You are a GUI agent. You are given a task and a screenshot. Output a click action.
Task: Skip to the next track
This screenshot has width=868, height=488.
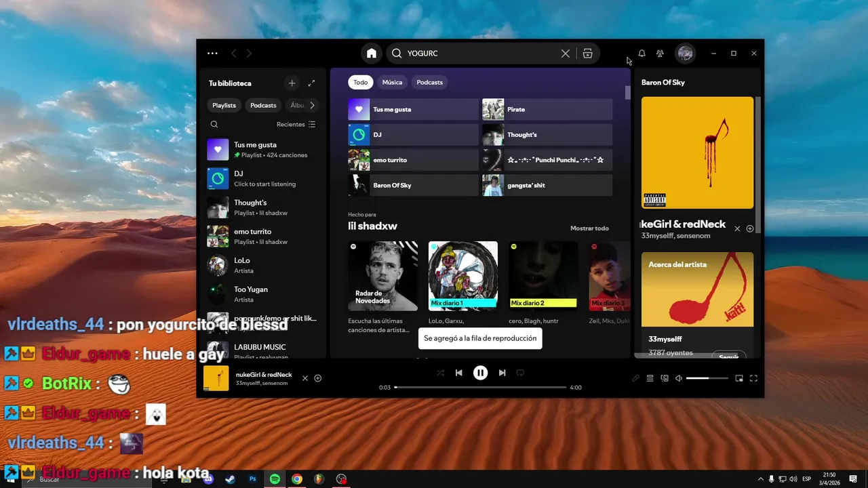click(x=502, y=373)
